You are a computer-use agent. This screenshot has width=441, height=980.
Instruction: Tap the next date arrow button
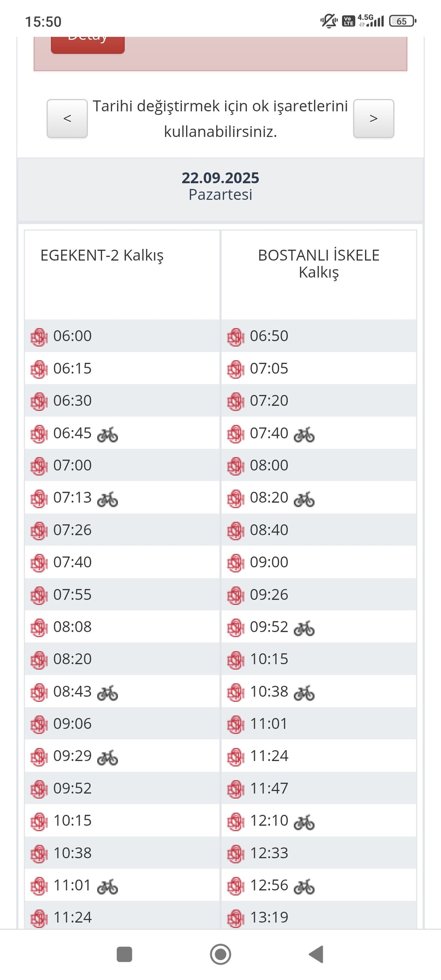[373, 118]
